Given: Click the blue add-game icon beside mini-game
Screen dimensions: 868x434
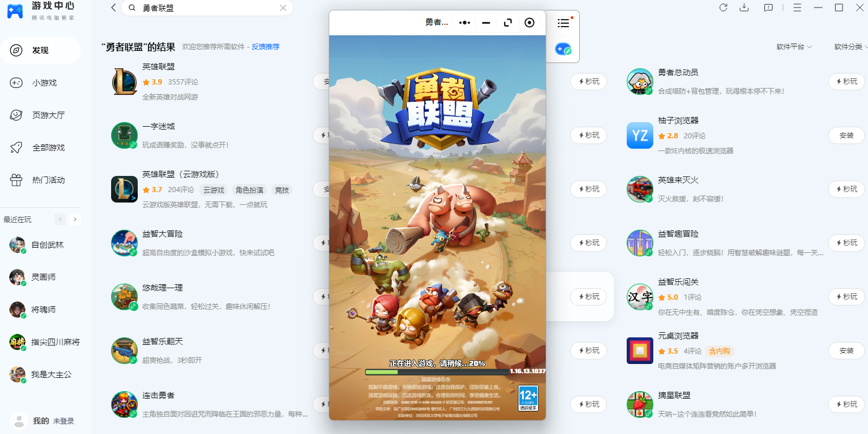Looking at the screenshot, I should point(562,49).
